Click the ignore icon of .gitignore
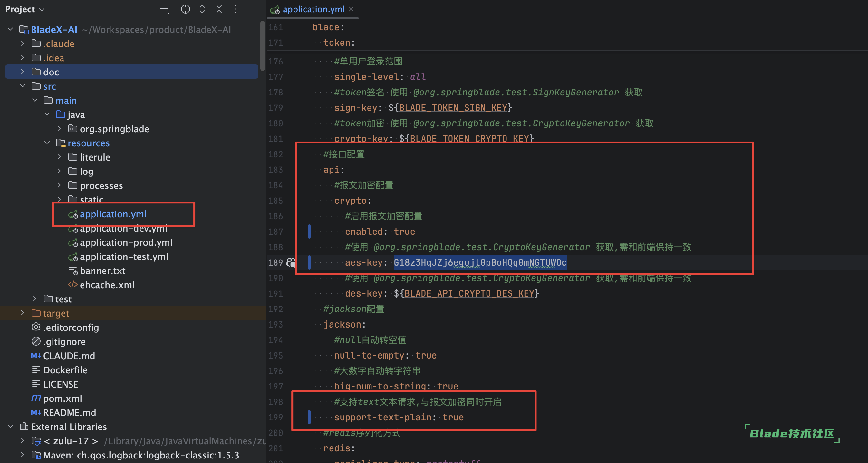Viewport: 868px width, 463px height. coord(36,341)
